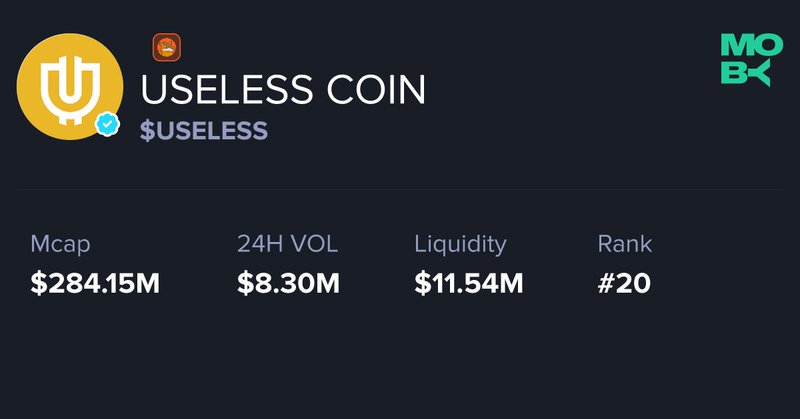Click the green MOBY logo
This screenshot has height=419, width=800.
(752, 60)
